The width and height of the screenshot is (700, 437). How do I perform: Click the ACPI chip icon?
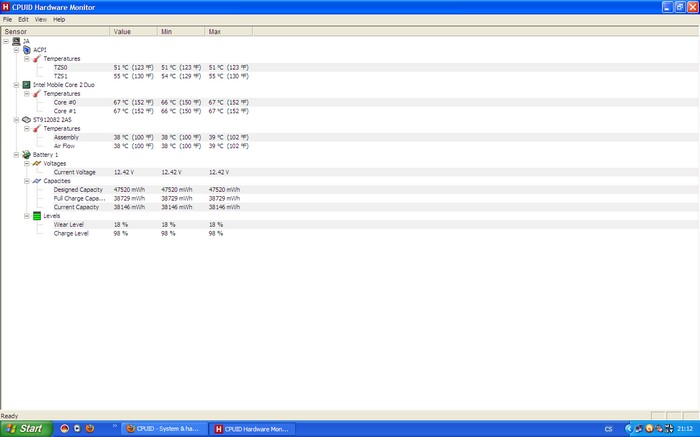(27, 50)
